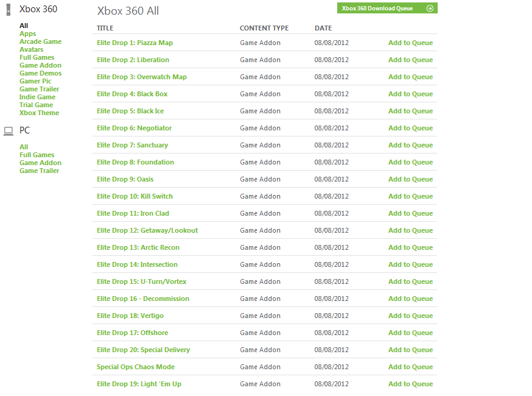Select All under PC

24,147
